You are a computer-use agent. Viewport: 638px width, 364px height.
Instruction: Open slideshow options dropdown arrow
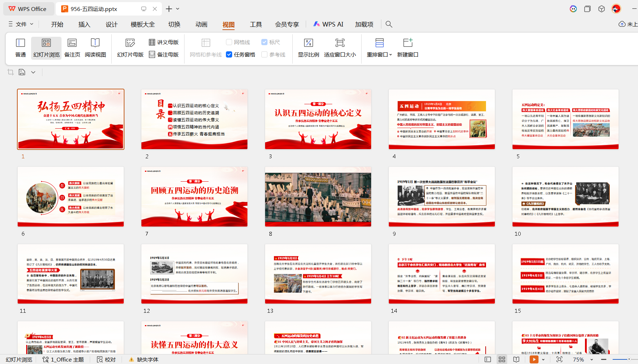(x=543, y=359)
